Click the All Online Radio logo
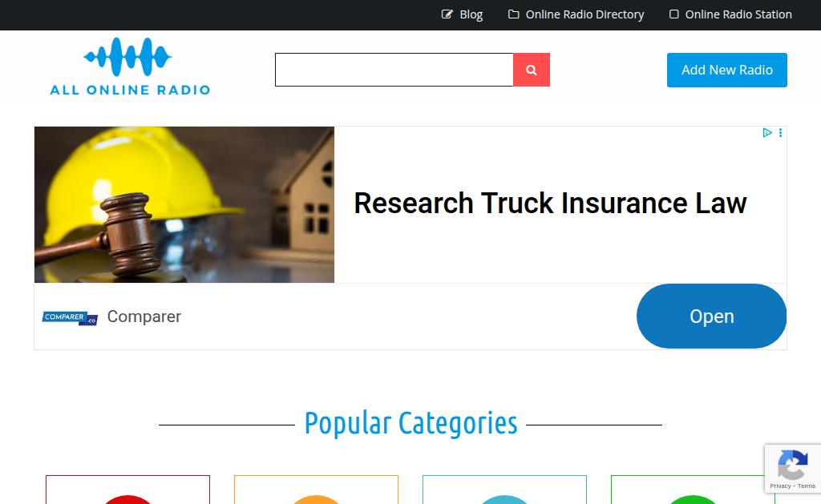 click(129, 67)
